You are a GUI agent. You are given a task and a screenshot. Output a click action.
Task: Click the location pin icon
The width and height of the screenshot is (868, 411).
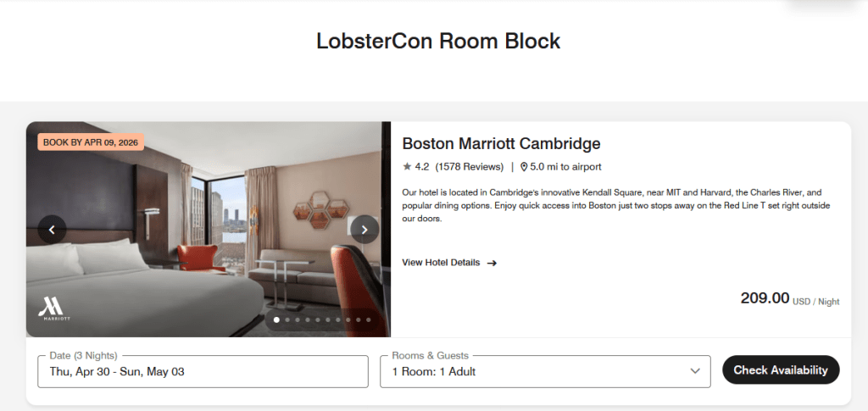click(524, 167)
